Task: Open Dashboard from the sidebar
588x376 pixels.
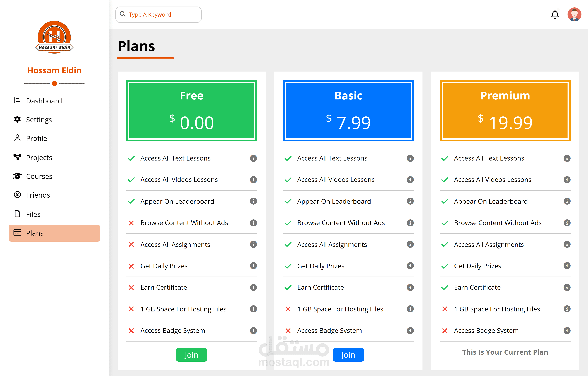Action: (44, 101)
